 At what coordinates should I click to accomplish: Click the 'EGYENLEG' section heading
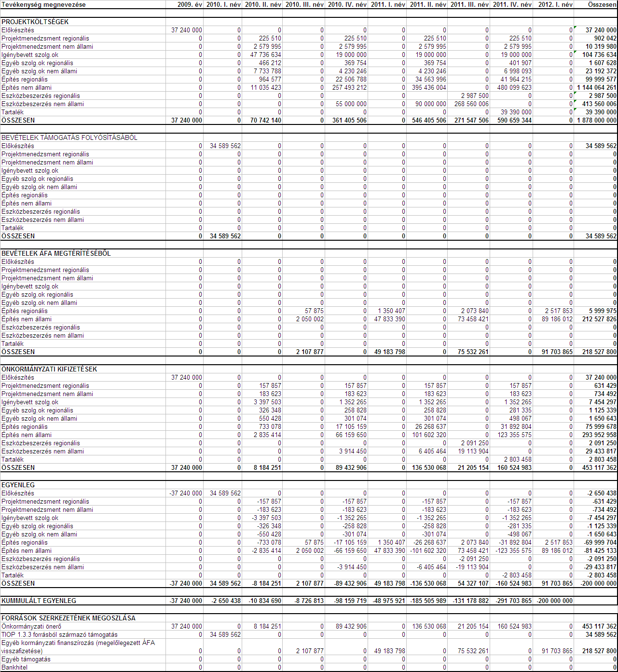(18, 485)
